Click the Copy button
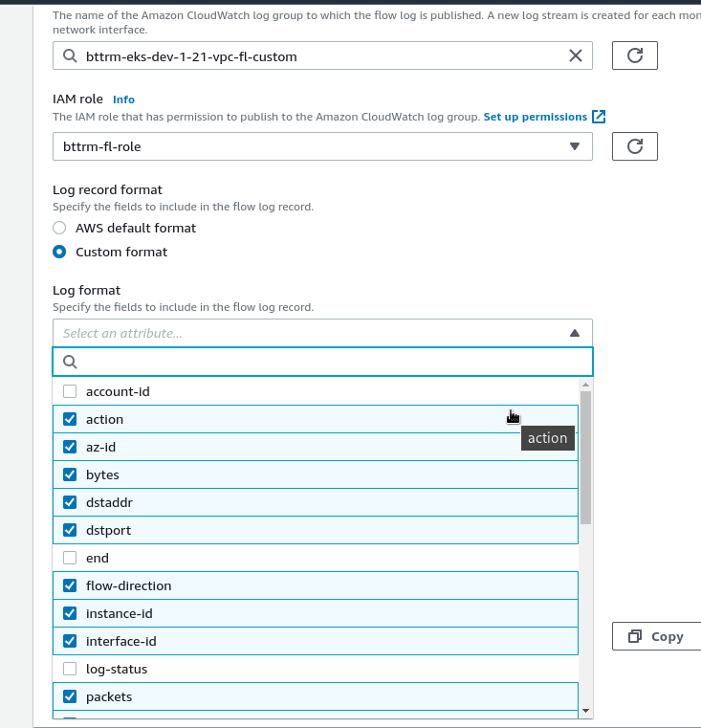Viewport: 701px width, 728px height. pos(656,636)
